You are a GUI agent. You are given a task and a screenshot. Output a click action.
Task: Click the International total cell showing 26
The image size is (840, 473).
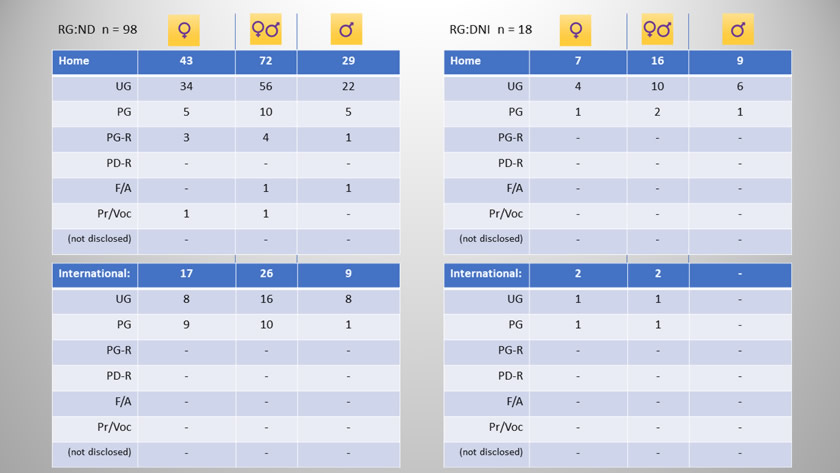[266, 275]
